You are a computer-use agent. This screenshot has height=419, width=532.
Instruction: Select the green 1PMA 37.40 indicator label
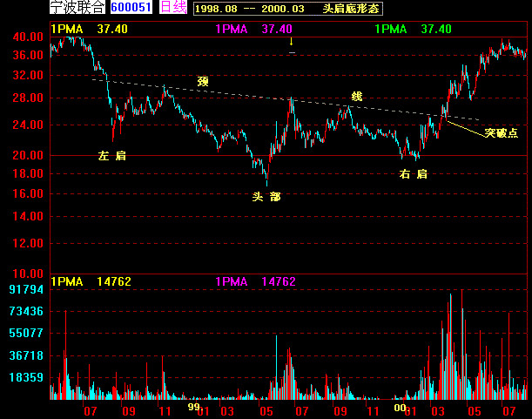pyautogui.click(x=414, y=30)
